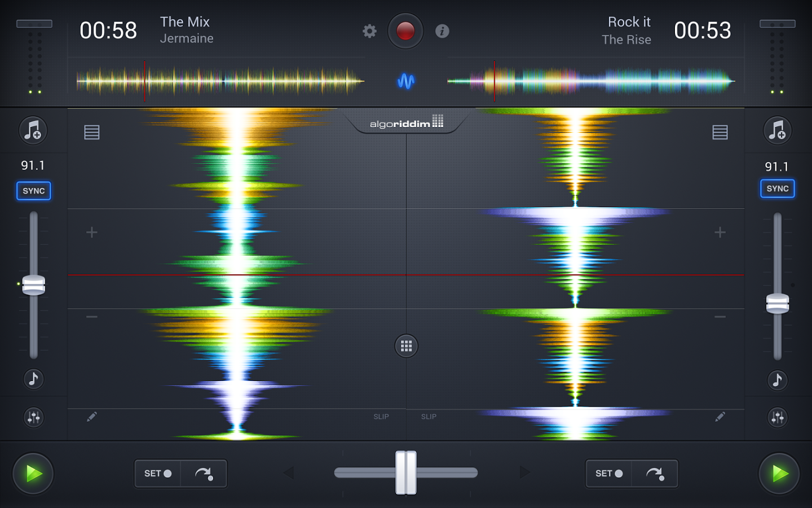
Task: Open the pencil edit menu on left deck
Action: tap(92, 417)
